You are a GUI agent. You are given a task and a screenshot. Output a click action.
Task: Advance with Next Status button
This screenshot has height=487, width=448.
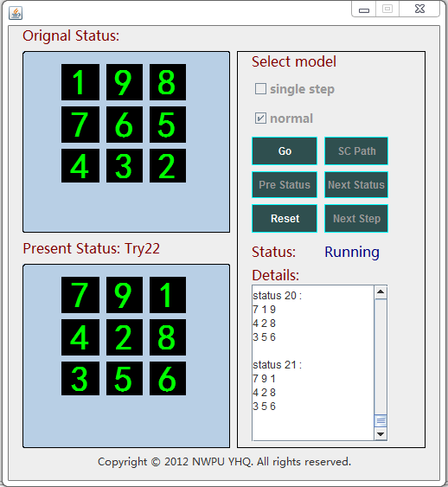(356, 185)
